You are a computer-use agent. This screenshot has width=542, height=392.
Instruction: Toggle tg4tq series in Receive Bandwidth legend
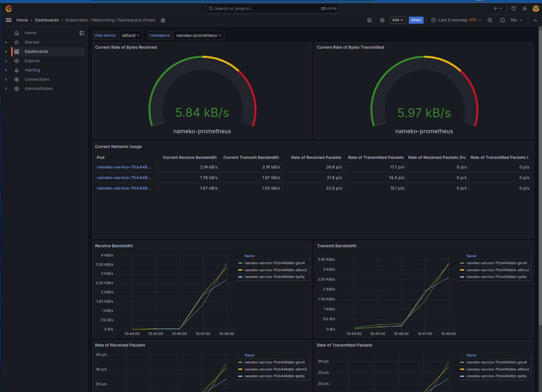274,277
